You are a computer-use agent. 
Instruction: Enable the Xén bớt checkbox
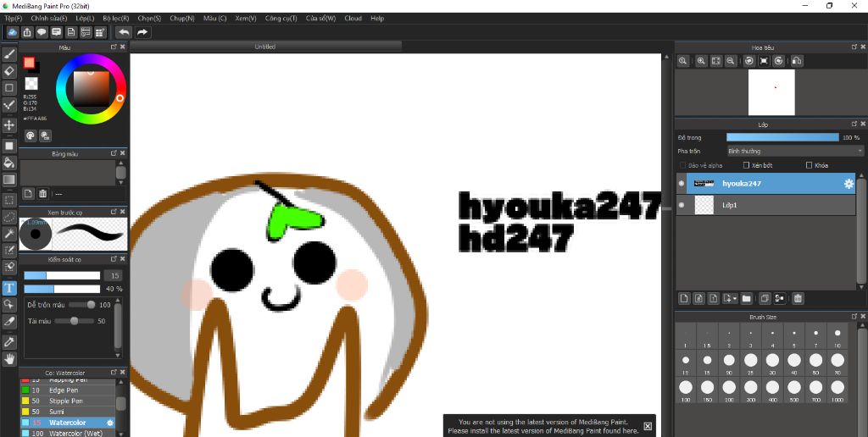coord(746,165)
